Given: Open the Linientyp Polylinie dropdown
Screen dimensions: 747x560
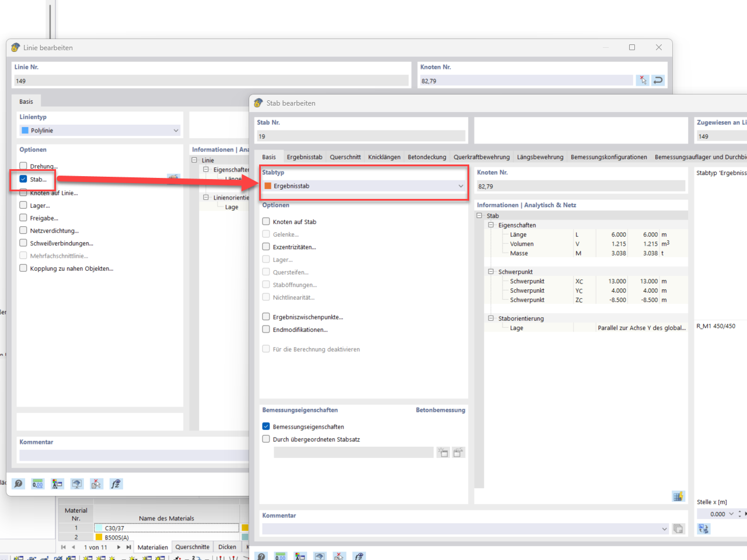Looking at the screenshot, I should pyautogui.click(x=175, y=130).
